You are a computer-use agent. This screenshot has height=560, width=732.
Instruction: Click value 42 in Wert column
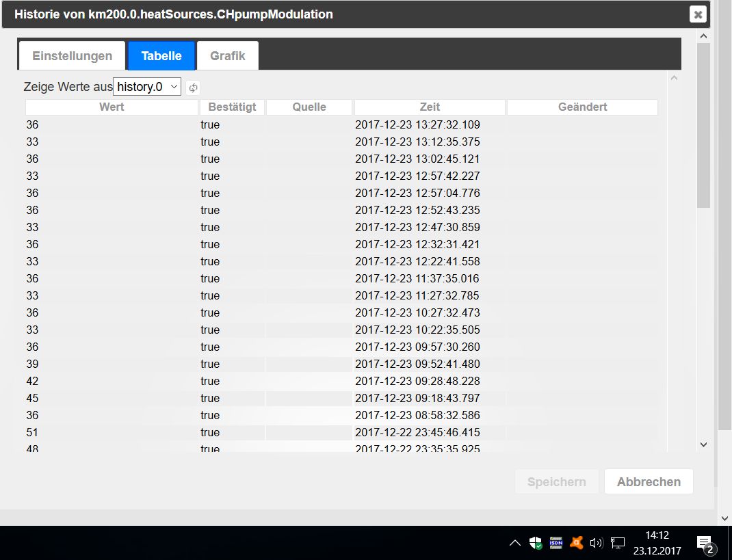(x=32, y=382)
